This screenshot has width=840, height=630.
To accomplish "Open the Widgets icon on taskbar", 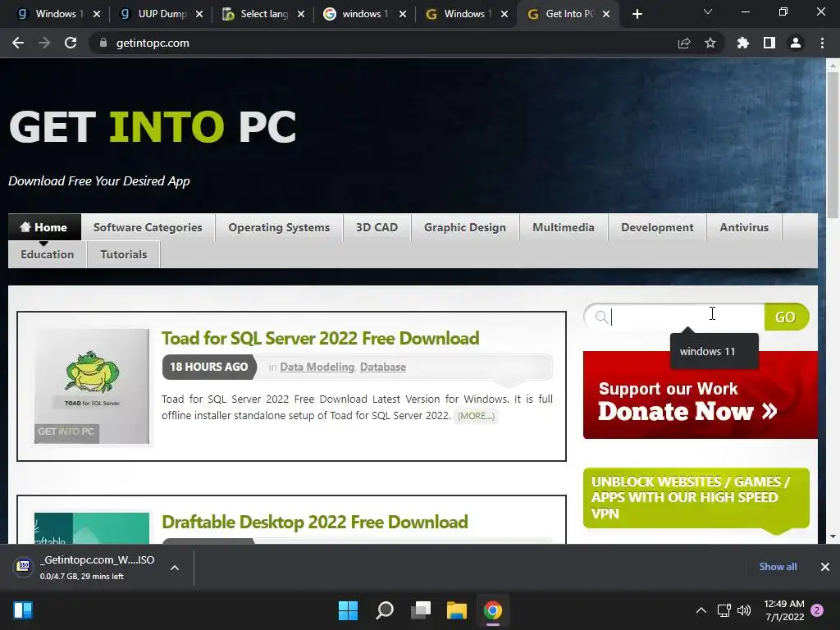I will pos(23,610).
